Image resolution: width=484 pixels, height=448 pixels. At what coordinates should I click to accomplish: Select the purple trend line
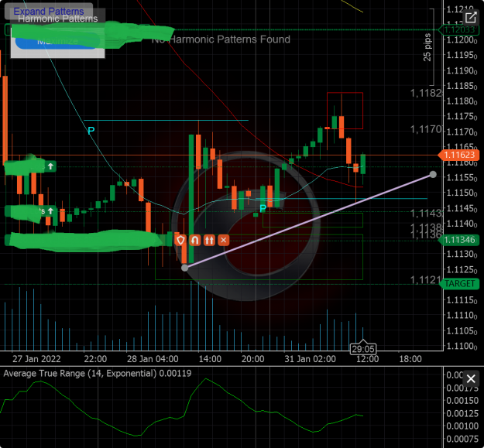(309, 221)
